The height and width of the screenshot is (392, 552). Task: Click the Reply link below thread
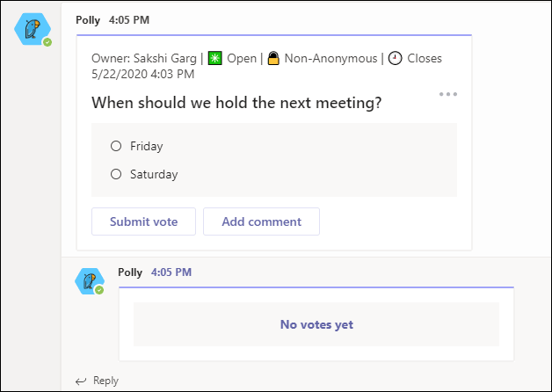click(x=105, y=381)
